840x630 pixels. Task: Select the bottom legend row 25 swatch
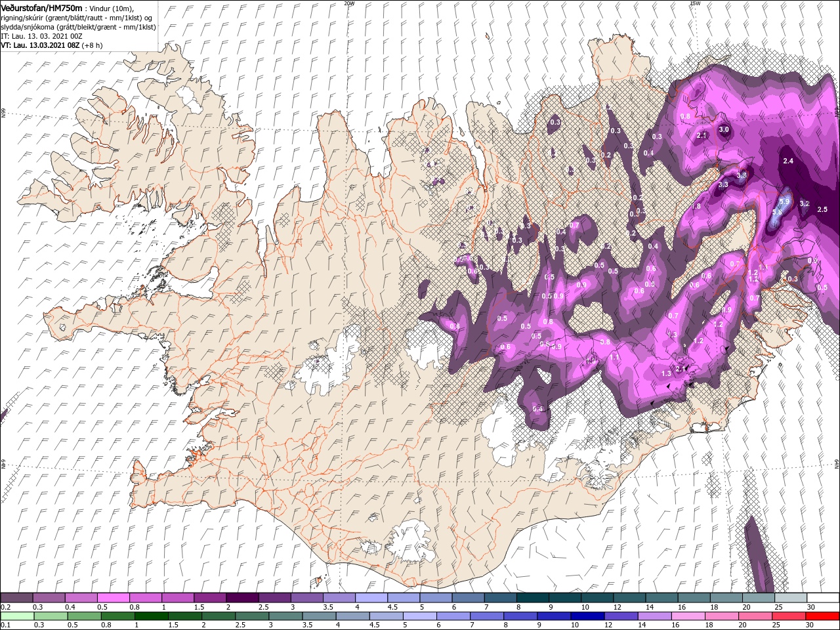tap(789, 616)
